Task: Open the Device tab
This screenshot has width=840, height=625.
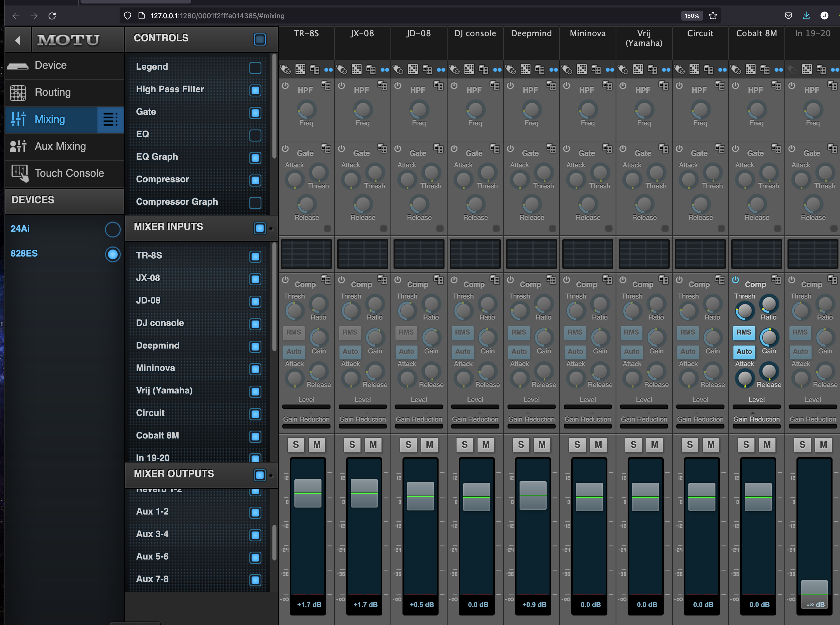Action: pos(64,65)
